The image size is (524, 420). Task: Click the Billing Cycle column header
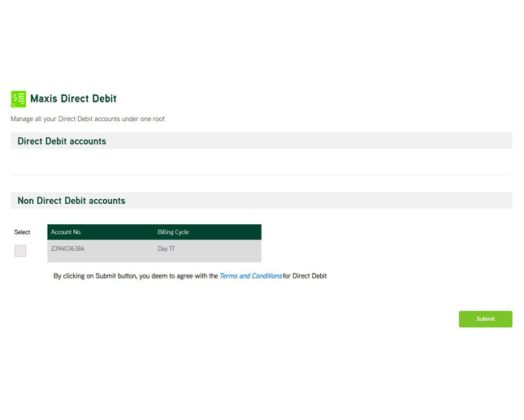173,232
